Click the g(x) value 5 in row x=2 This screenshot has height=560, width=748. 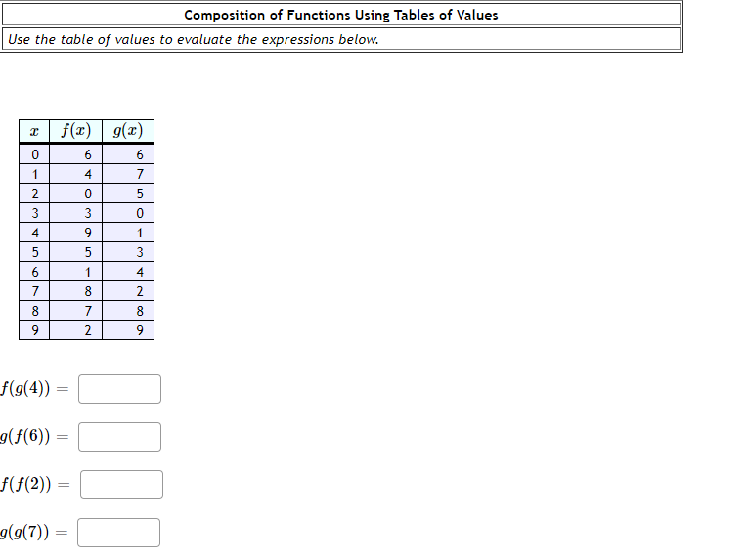click(x=140, y=194)
